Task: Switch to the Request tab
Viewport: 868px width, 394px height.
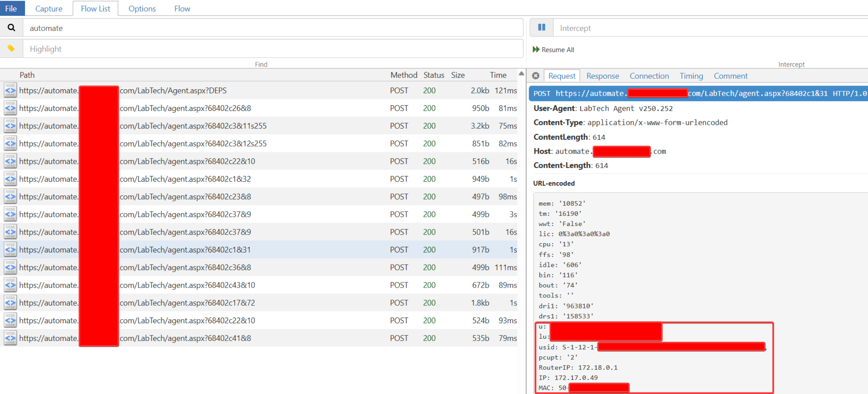Action: [x=562, y=76]
